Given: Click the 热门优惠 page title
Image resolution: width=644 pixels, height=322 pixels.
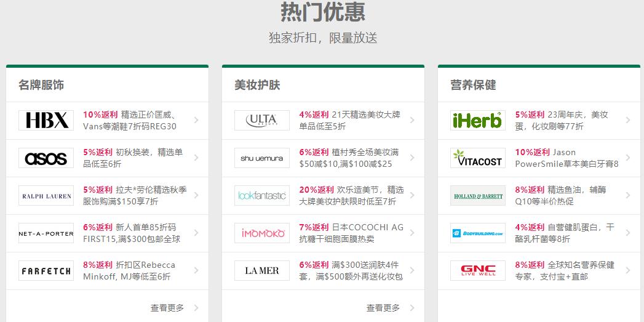Looking at the screenshot, I should point(323,12).
